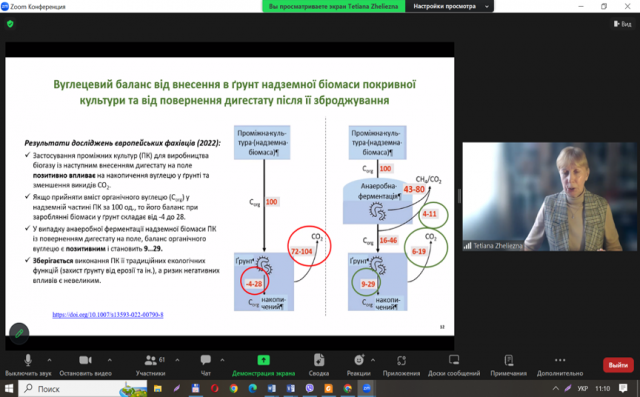Open Настройки просмотра view options dropdown

pyautogui.click(x=449, y=6)
